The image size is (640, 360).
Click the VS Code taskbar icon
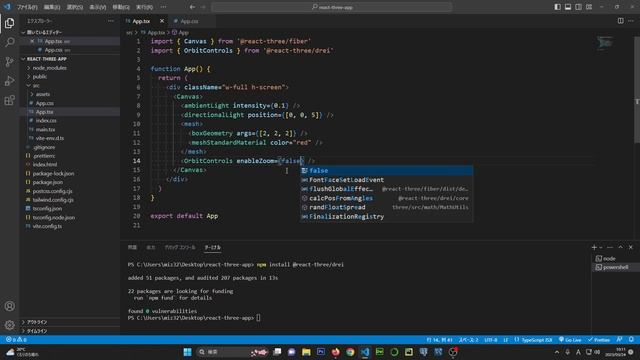[x=365, y=352]
